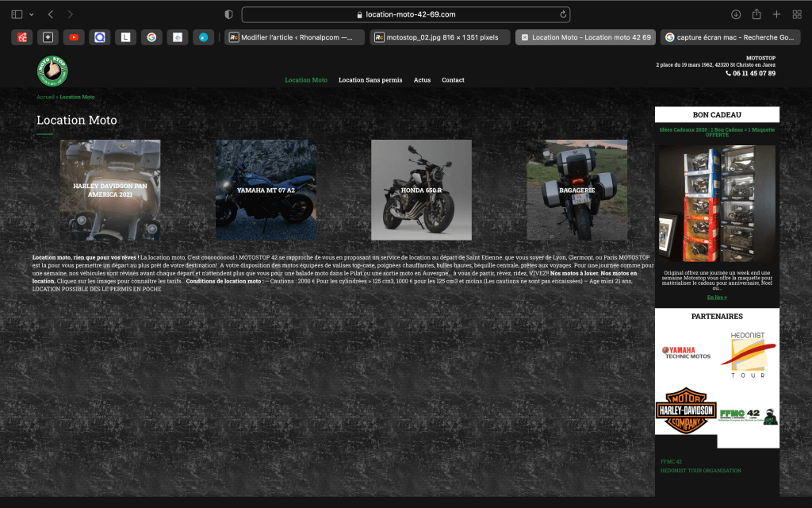Screen dimensions: 812x508
Task: Go forward to the next page
Action: click(71, 14)
